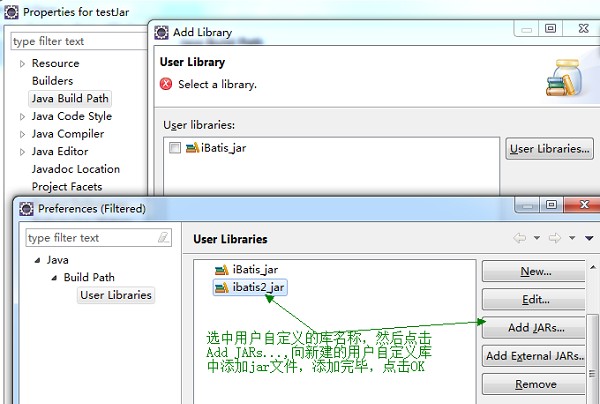
Task: Focus the Properties filter text field
Action: [x=79, y=41]
